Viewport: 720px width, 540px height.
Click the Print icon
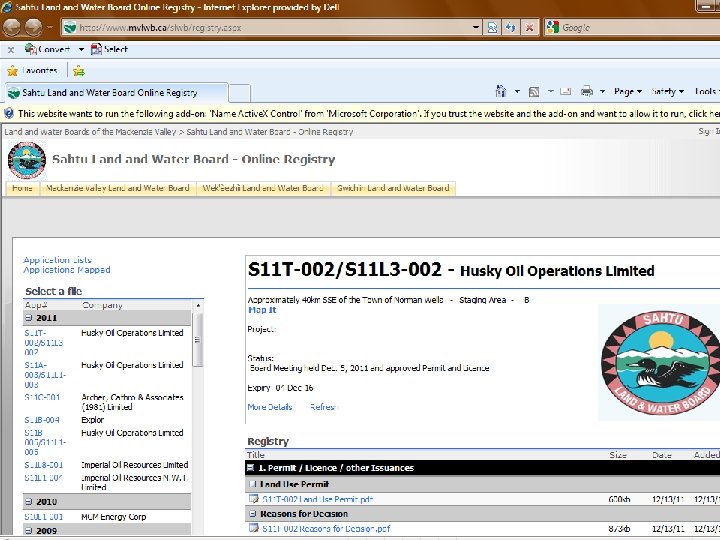(587, 91)
